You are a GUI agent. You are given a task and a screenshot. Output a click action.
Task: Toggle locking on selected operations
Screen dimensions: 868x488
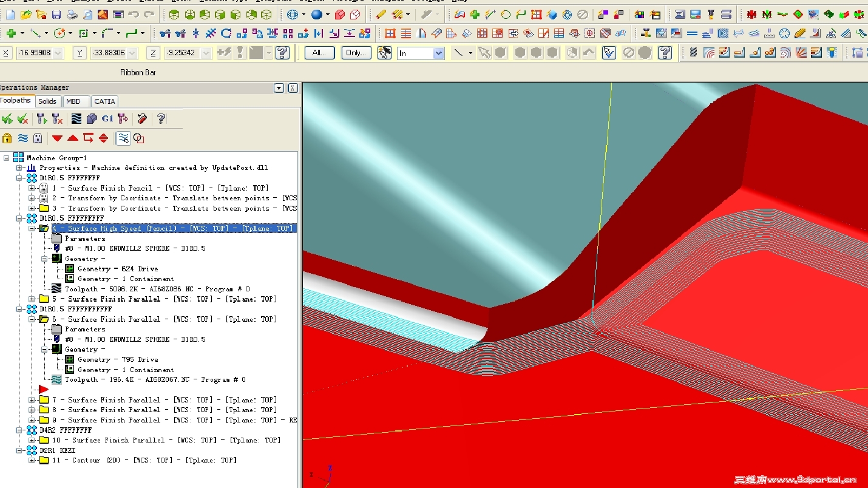pyautogui.click(x=7, y=138)
